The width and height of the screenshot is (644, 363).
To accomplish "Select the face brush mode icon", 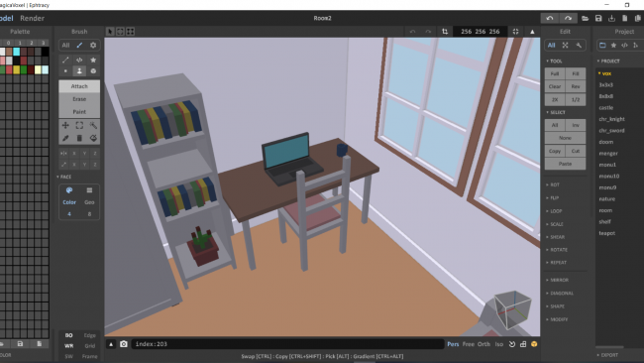I will click(79, 71).
